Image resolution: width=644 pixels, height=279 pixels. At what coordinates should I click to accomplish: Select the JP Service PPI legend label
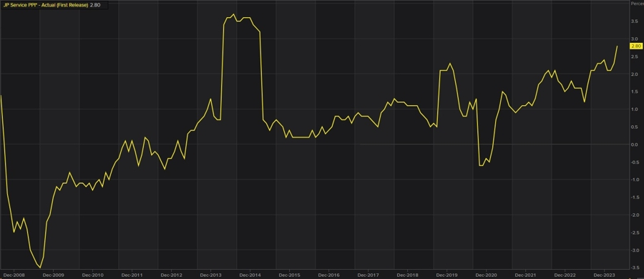point(46,5)
